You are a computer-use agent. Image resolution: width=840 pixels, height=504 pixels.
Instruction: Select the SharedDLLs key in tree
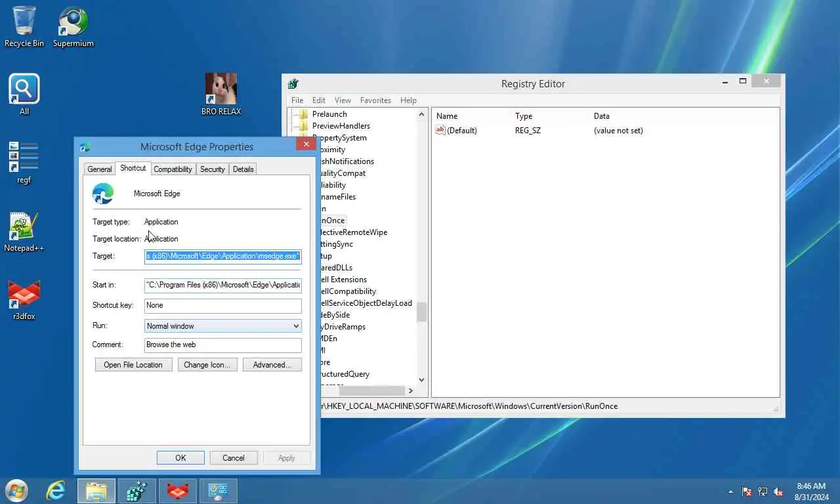pos(336,268)
